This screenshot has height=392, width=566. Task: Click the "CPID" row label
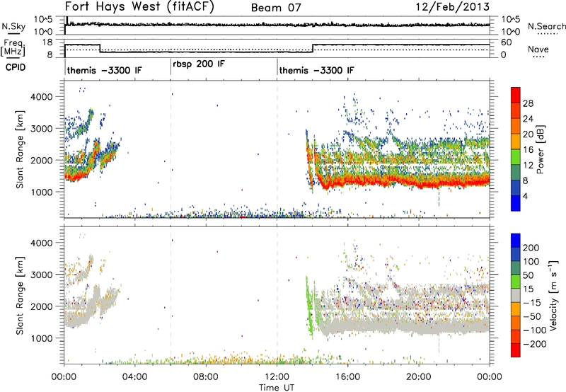[x=16, y=67]
